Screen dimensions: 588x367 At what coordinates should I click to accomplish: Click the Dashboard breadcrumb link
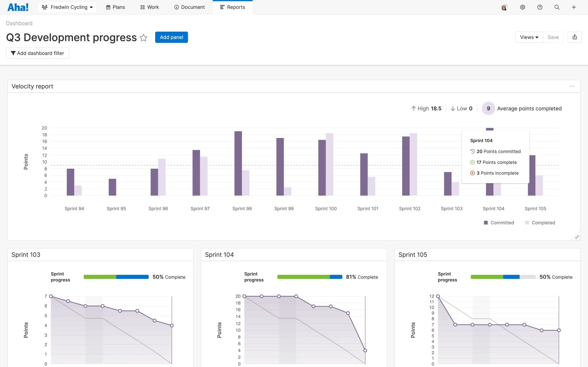[19, 23]
